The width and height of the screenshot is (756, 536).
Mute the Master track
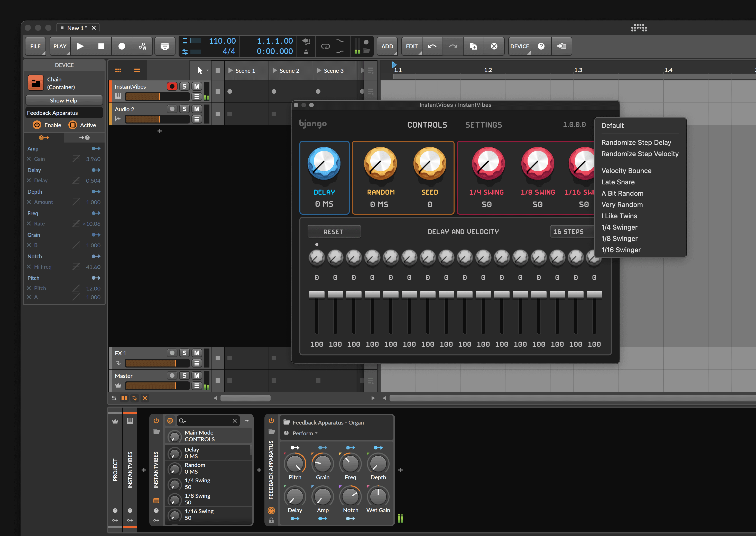pos(197,375)
